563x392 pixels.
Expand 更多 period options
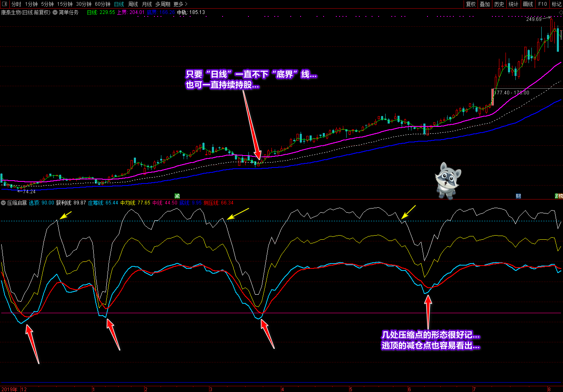tap(180, 4)
